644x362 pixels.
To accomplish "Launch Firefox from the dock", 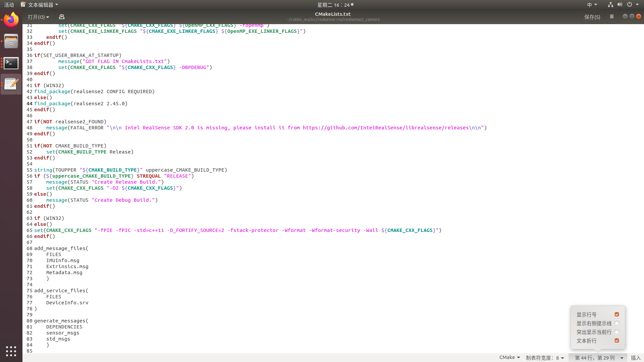I will click(x=11, y=20).
